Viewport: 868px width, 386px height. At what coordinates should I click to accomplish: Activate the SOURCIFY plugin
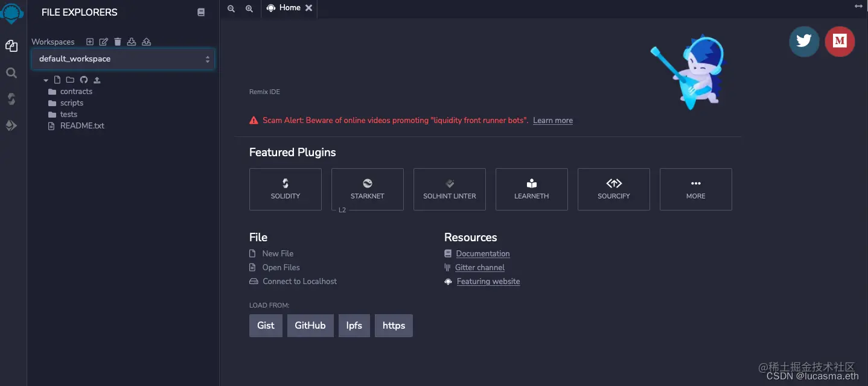pyautogui.click(x=614, y=189)
